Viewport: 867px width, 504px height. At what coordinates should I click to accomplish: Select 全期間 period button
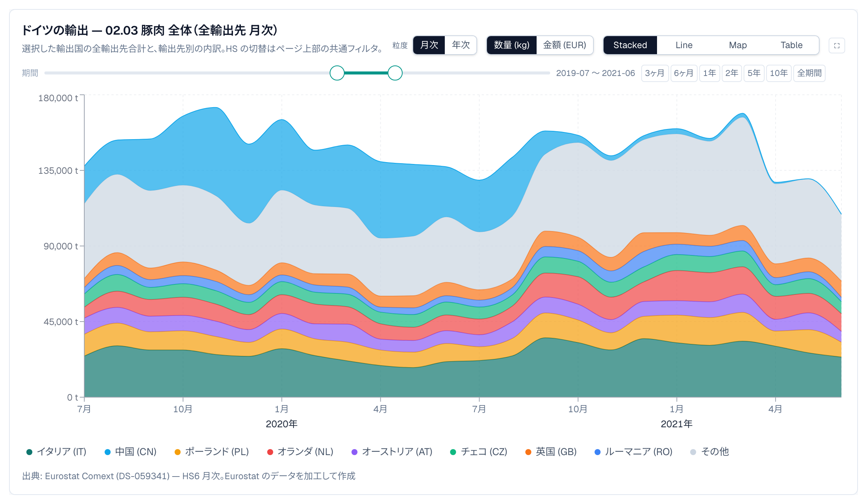point(809,73)
